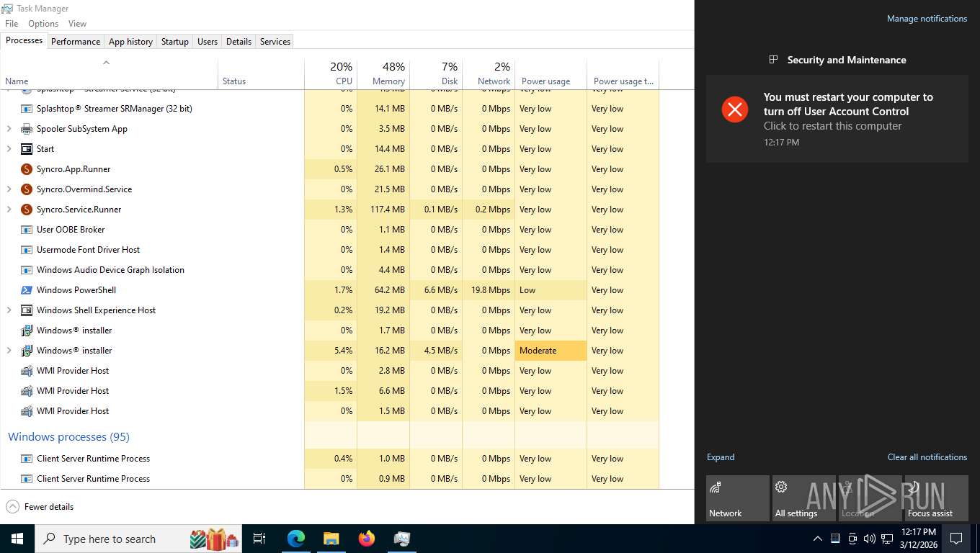
Task: Click the Type here to search box
Action: tap(139, 538)
